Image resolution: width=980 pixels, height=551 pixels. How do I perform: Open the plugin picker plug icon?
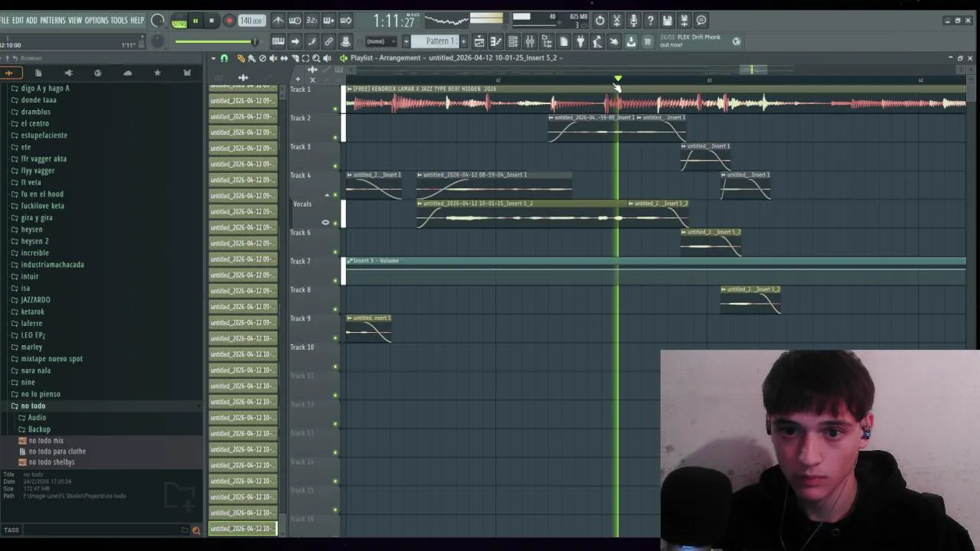[x=580, y=41]
